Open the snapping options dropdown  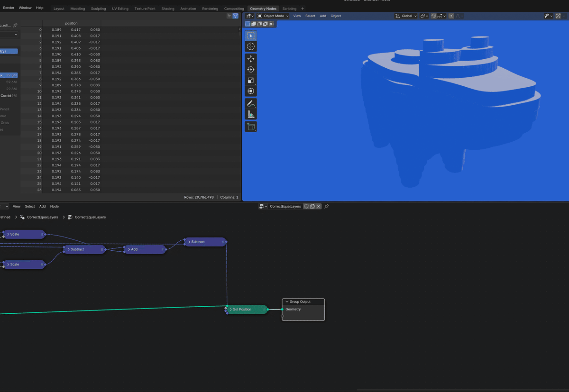coord(441,16)
